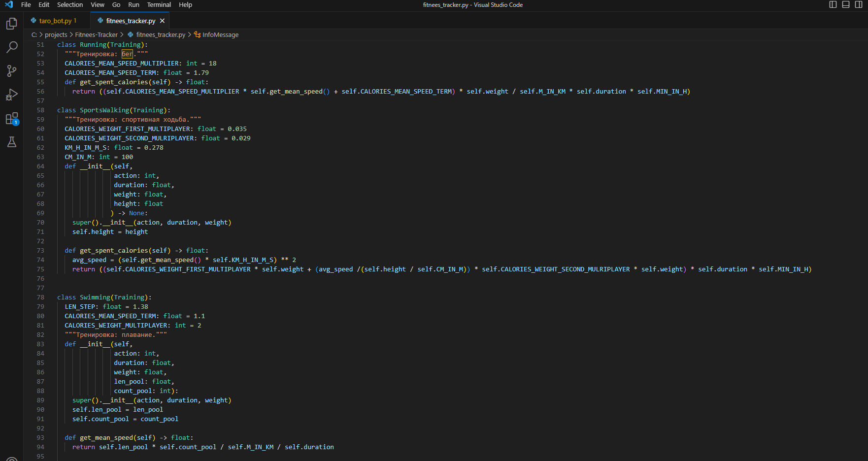This screenshot has height=461, width=868.
Task: Click 'CALORIES_MEAN_SPEED_MULTIPLIER' on line 53
Action: click(x=122, y=63)
